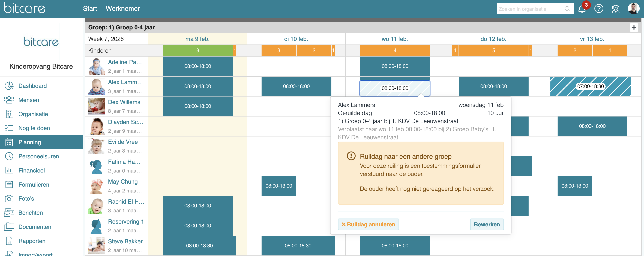
Task: Click the Foto's camera icon
Action: pyautogui.click(x=9, y=199)
